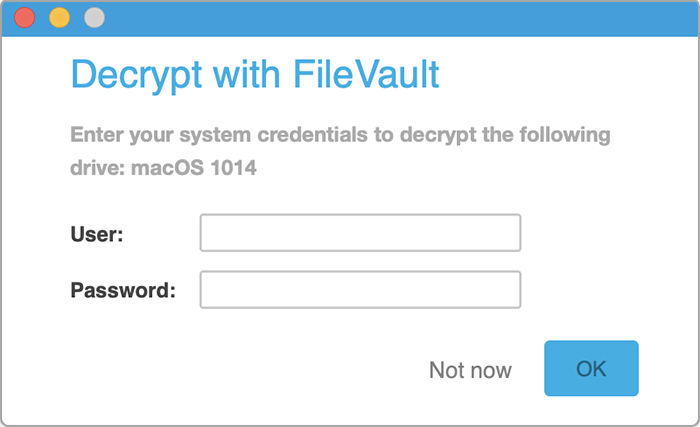Screen dimensions: 700x427
Task: Click the word FileVault in the heading
Action: point(366,74)
